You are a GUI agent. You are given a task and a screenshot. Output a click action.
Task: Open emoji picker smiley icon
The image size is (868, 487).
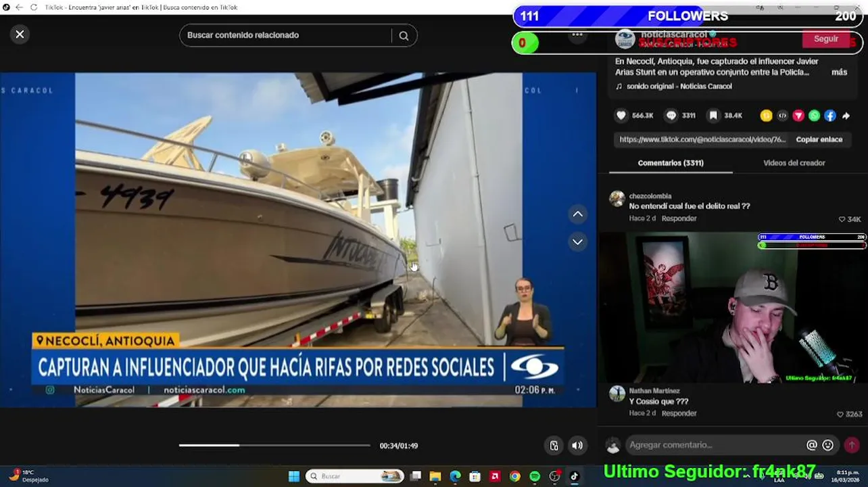click(828, 445)
